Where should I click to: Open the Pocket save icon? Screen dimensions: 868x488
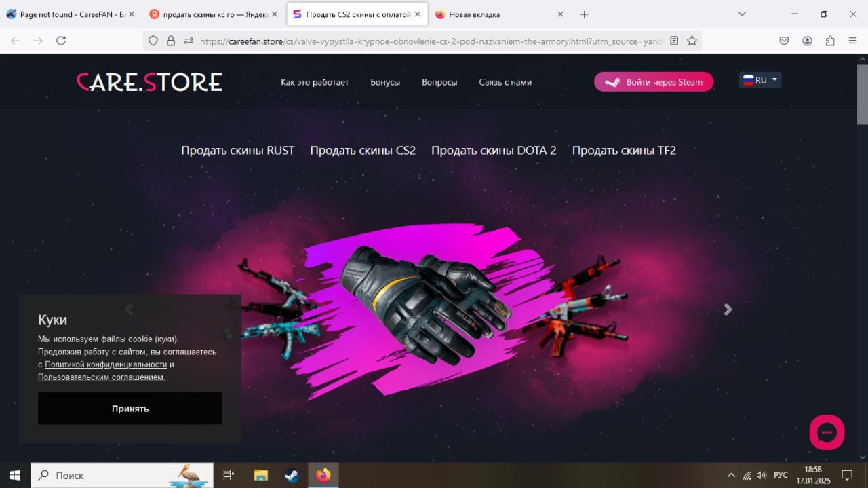click(784, 41)
